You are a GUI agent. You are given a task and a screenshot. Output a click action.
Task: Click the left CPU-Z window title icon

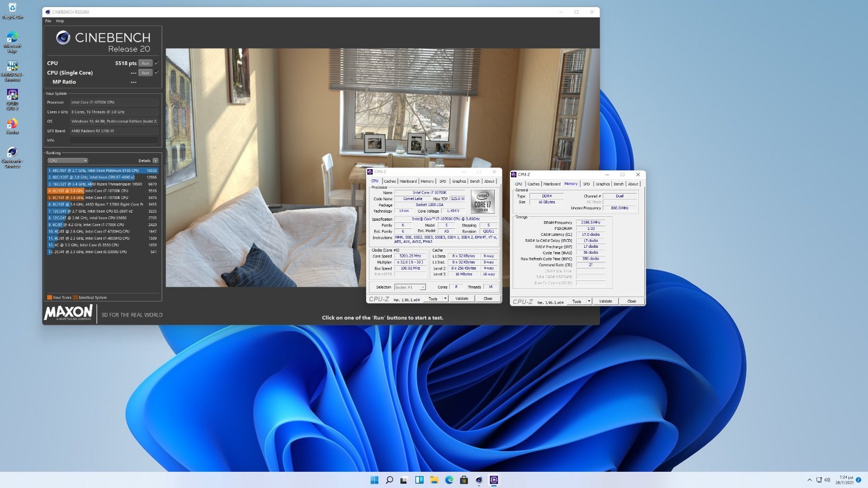[x=370, y=171]
